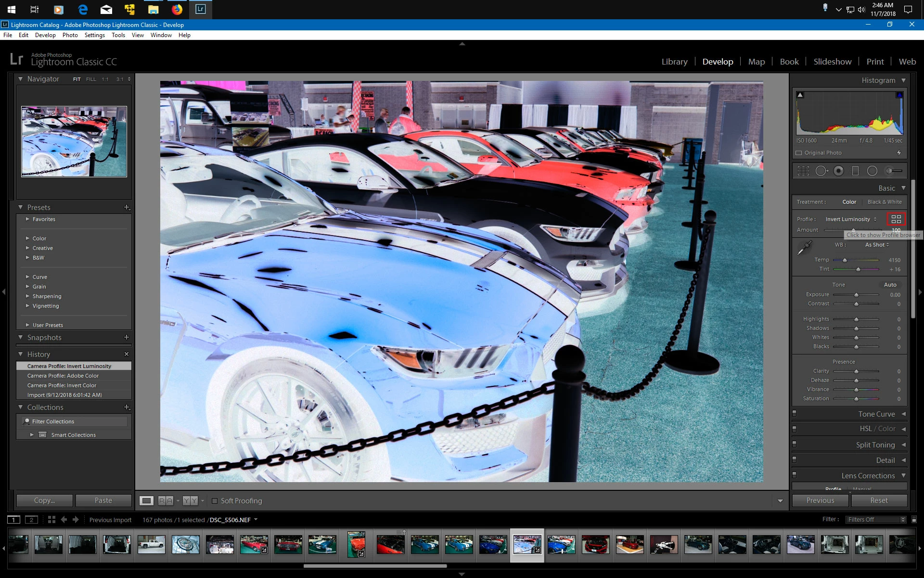Select the Crop Overlay tool
This screenshot has width=924, height=578.
(x=803, y=171)
